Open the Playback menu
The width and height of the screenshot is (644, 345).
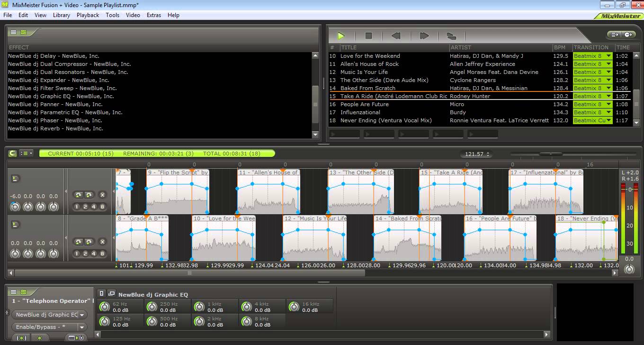[x=88, y=15]
